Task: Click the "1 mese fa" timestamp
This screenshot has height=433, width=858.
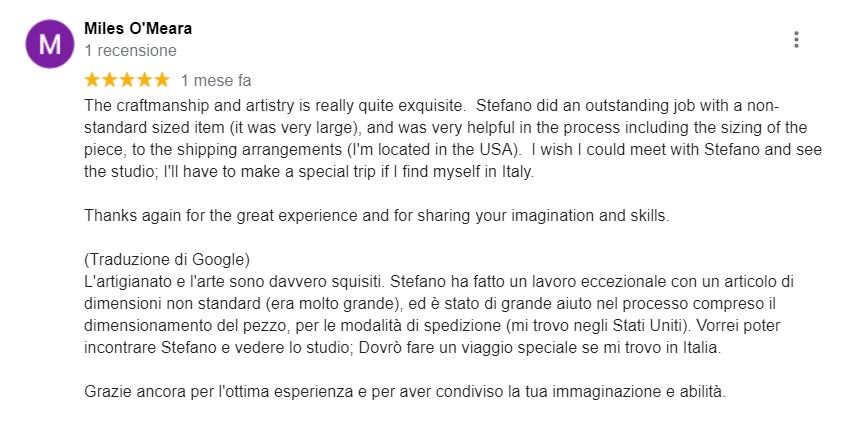Action: click(216, 80)
